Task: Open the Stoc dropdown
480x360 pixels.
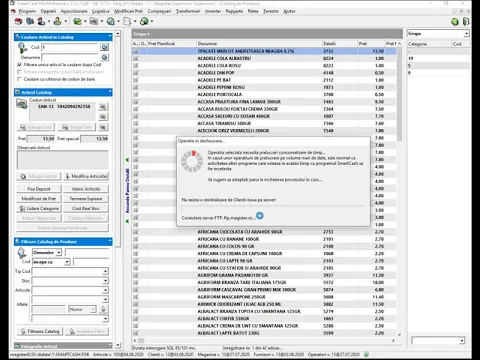Action: coord(105,281)
